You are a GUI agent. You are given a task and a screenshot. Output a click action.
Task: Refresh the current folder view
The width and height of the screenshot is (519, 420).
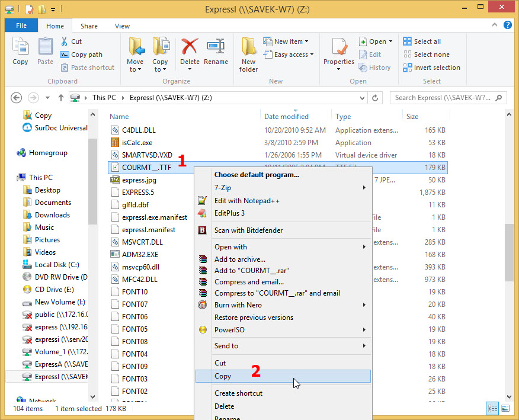[x=375, y=98]
